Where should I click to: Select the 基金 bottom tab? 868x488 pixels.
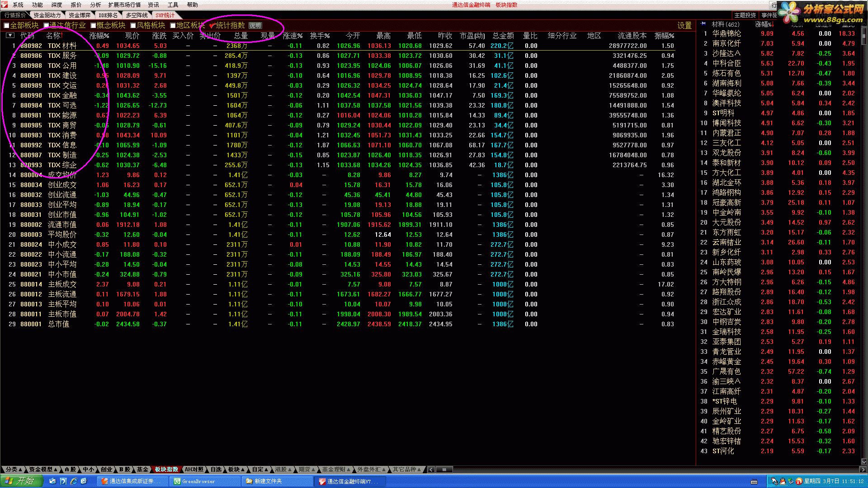(142, 469)
